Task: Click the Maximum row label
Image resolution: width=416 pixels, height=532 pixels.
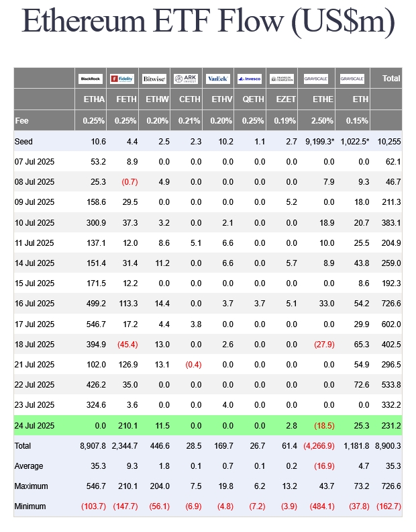Action: (31, 486)
